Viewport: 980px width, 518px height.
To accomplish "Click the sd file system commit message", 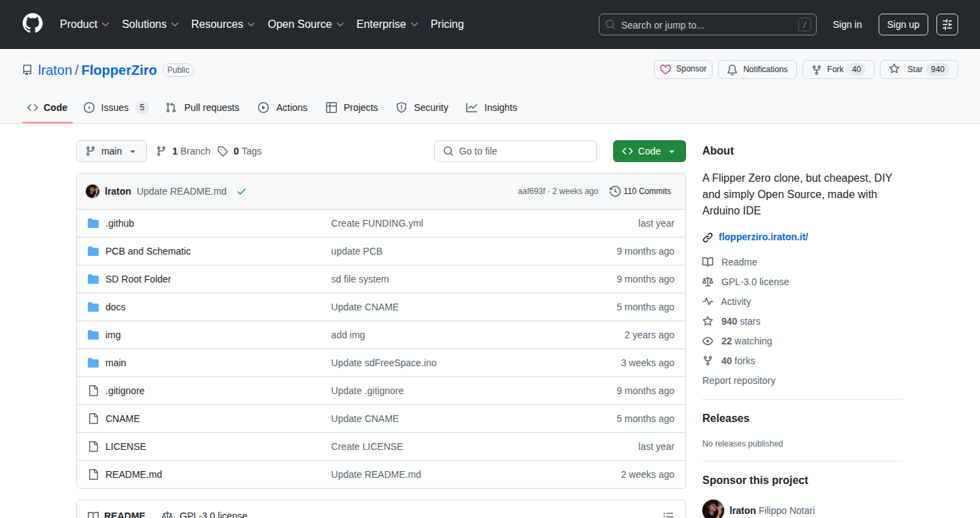I will click(360, 279).
